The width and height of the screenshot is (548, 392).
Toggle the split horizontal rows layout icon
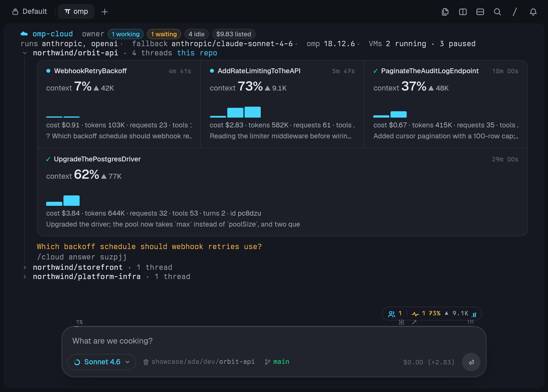[x=480, y=12]
